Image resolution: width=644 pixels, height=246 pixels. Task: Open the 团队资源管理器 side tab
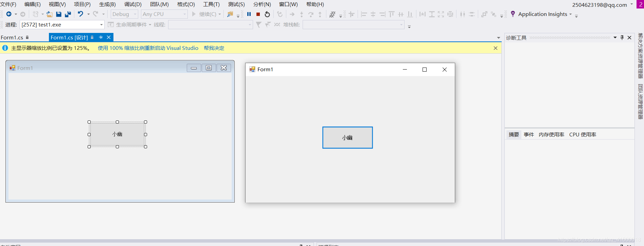click(640, 102)
